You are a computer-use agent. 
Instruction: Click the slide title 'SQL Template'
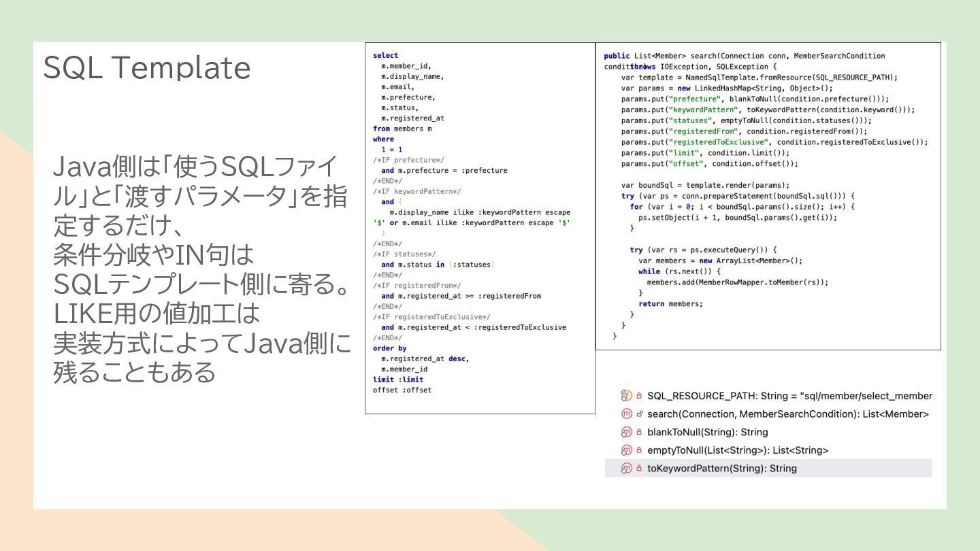147,67
